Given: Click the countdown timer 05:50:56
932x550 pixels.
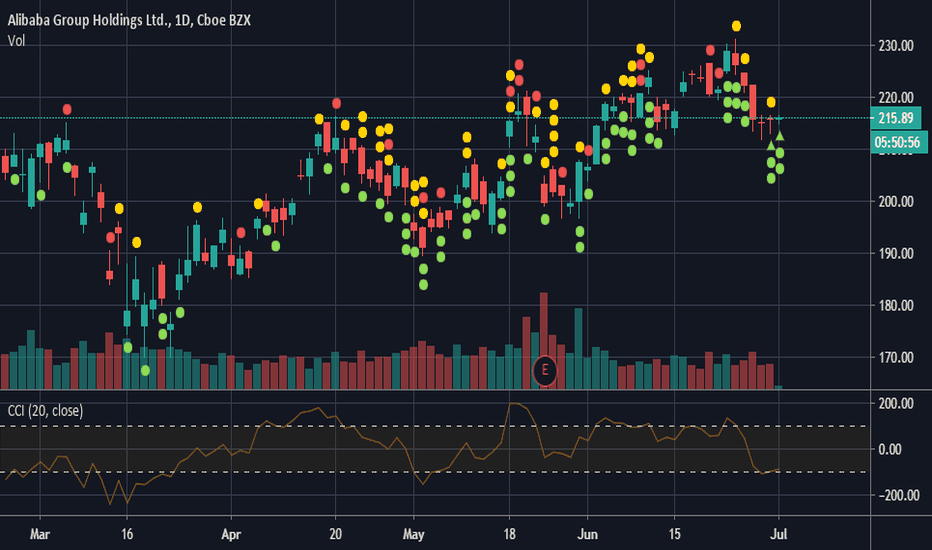Looking at the screenshot, I should (x=897, y=142).
